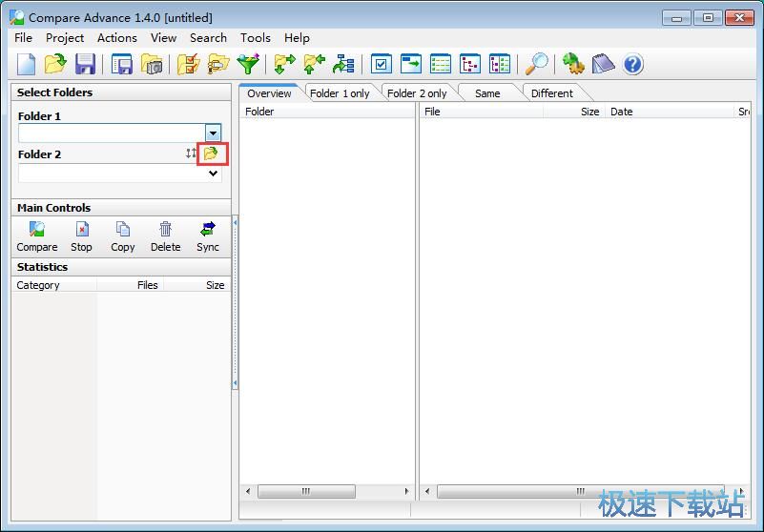Open the Project menu
This screenshot has height=532, width=764.
[65, 37]
